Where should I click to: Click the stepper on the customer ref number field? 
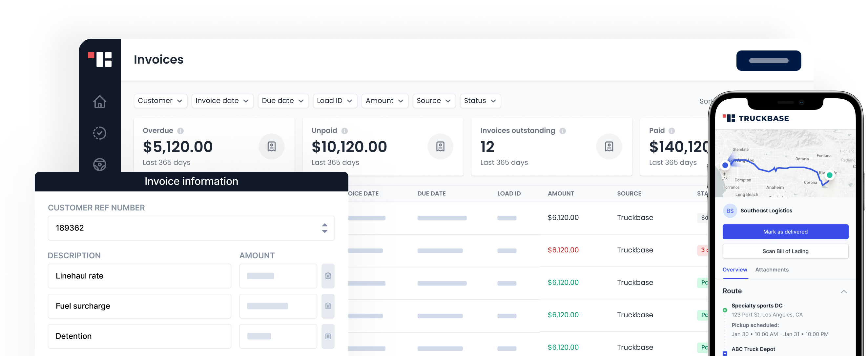[324, 228]
